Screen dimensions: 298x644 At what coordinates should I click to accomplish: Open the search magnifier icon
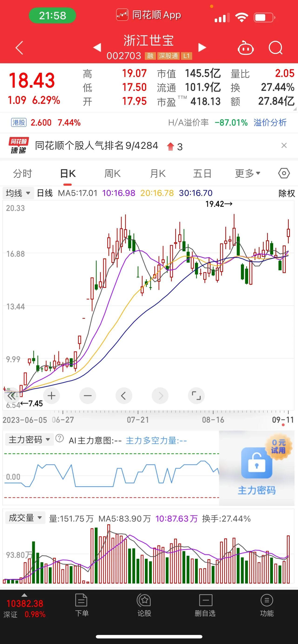tap(275, 47)
